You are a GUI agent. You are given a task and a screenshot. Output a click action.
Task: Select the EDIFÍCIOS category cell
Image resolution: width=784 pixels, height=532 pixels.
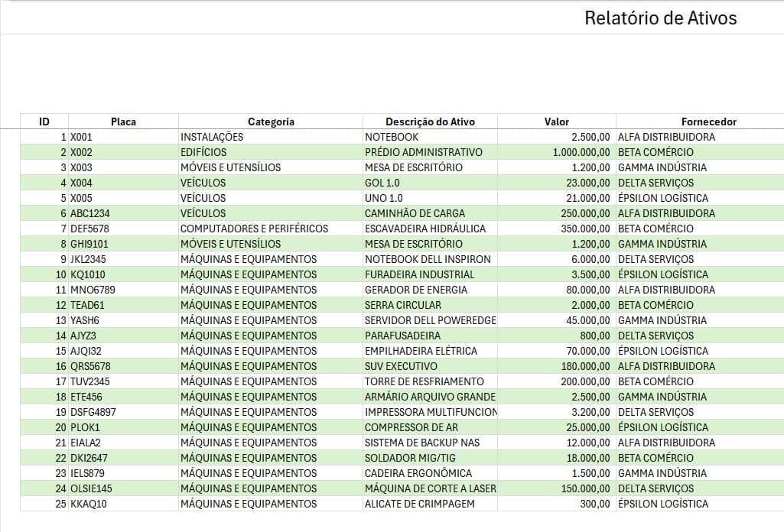pyautogui.click(x=271, y=152)
